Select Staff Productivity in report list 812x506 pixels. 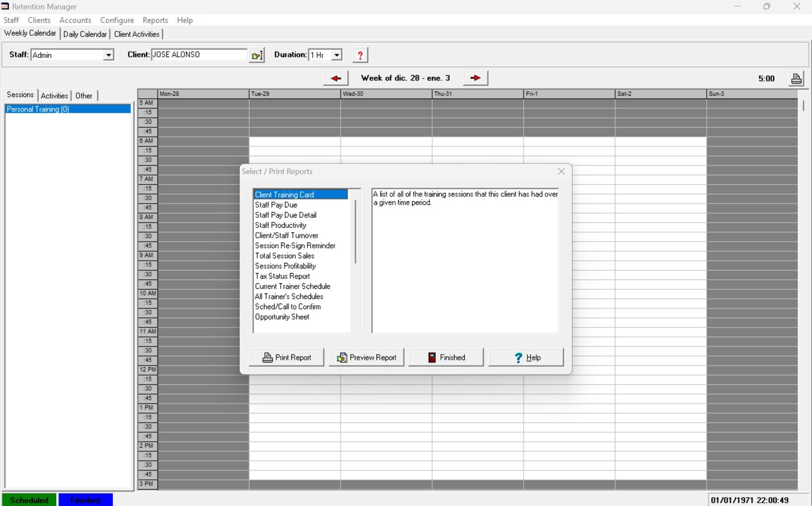[x=280, y=225]
